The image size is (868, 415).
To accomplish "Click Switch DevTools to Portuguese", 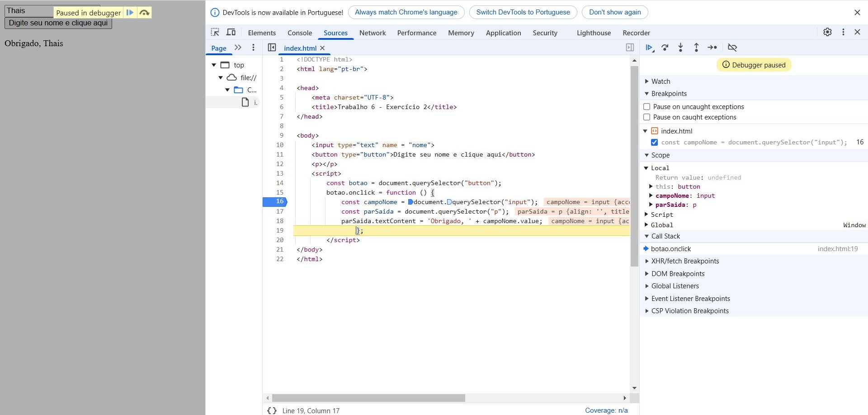I will pyautogui.click(x=523, y=12).
